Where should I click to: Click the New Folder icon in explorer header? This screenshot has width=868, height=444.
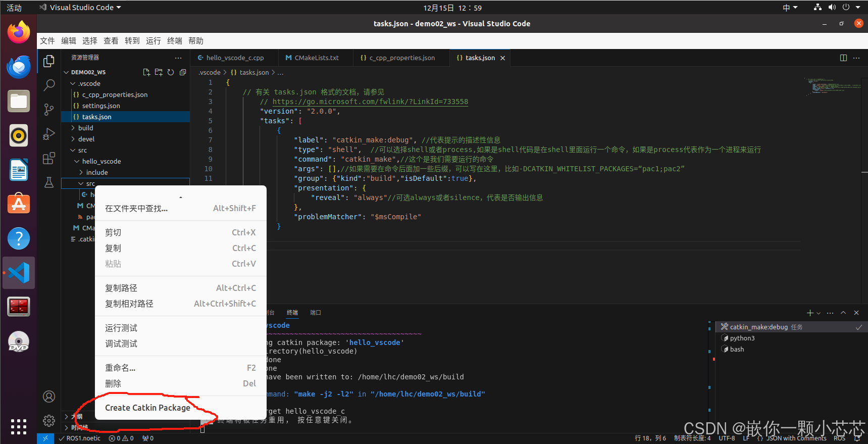159,72
